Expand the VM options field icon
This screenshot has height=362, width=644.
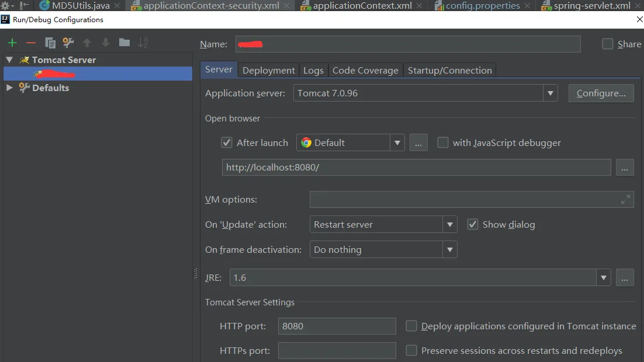pyautogui.click(x=625, y=200)
